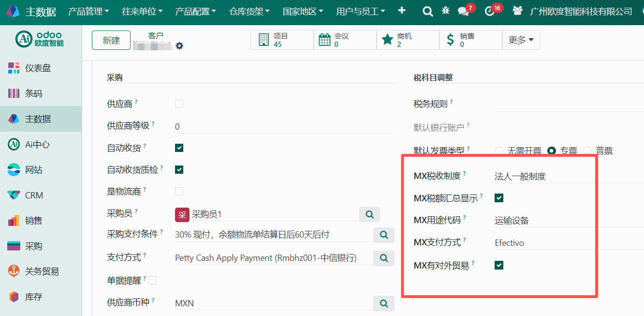The image size is (644, 316).
Task: Open 关务贸易 in the sidebar
Action: point(41,271)
